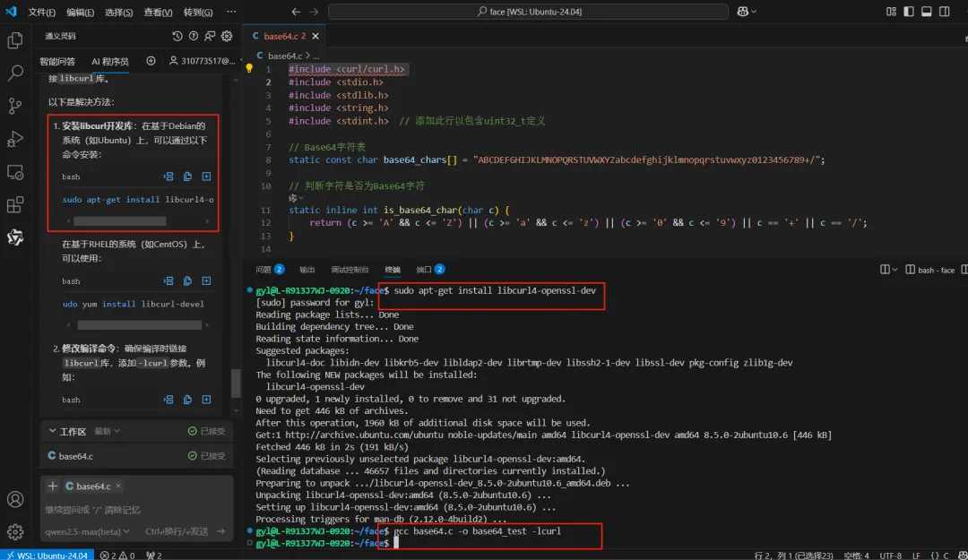
Task: Toggle secondary side bar visibility
Action: click(x=945, y=12)
